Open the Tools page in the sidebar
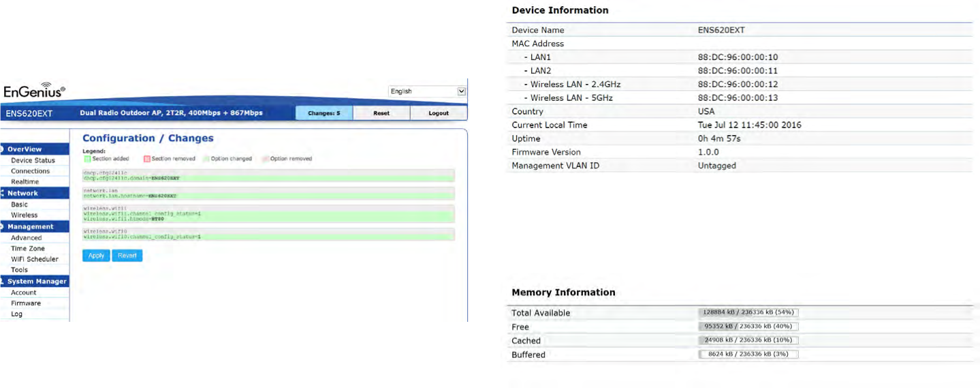The height and width of the screenshot is (388, 980). pyautogui.click(x=19, y=270)
